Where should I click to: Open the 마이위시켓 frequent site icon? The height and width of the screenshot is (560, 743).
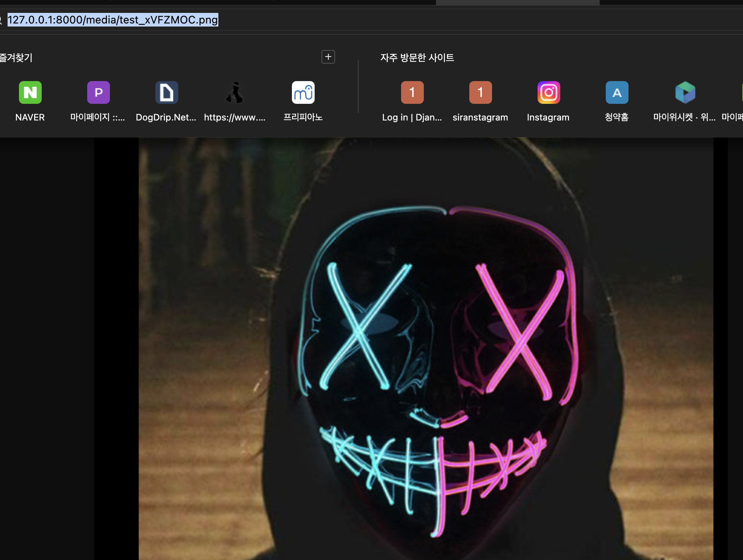pos(685,92)
